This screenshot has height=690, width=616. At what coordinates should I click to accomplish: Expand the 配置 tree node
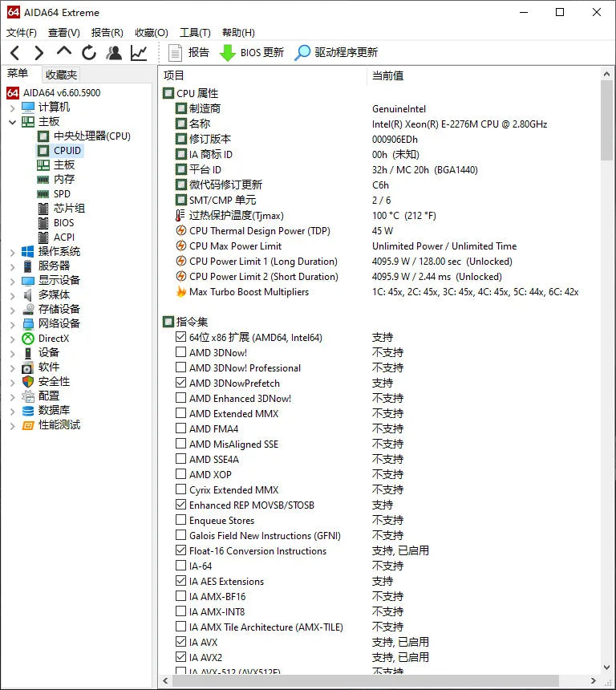click(x=12, y=397)
